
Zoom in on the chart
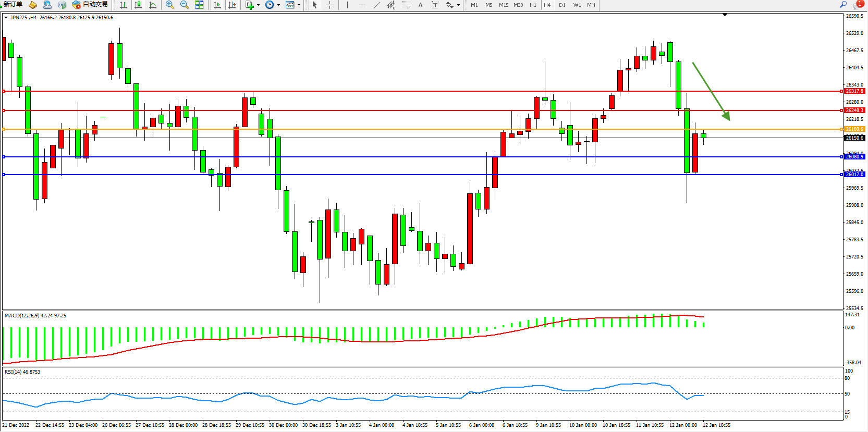pyautogui.click(x=169, y=5)
